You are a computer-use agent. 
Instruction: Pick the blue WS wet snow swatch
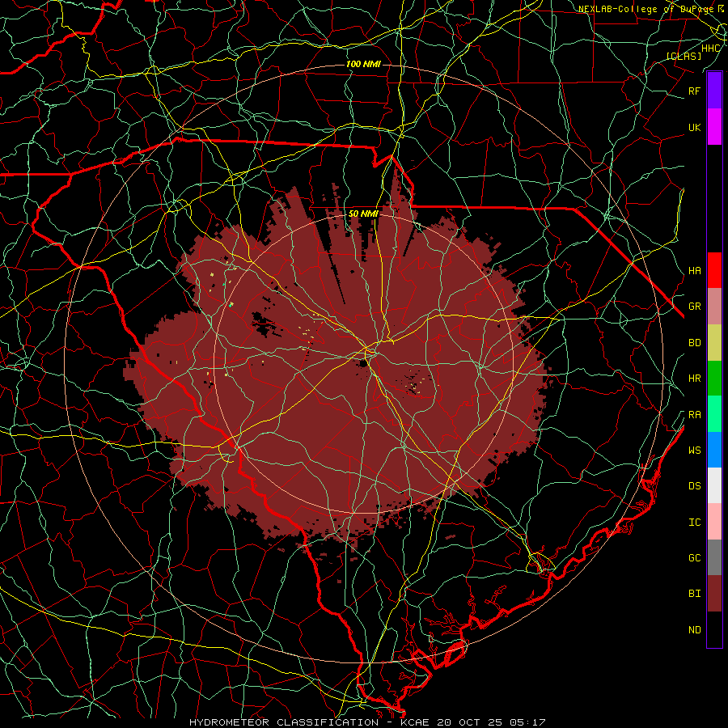coord(714,450)
